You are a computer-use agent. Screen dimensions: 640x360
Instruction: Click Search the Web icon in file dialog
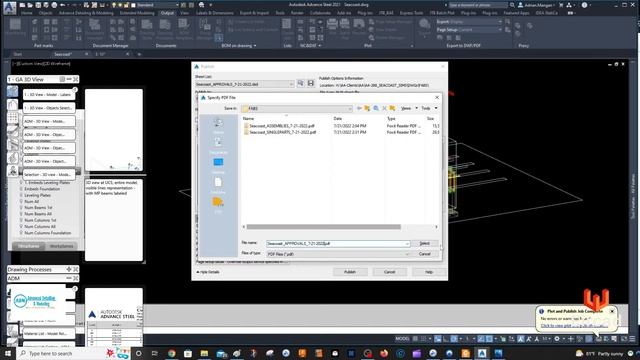(376, 108)
